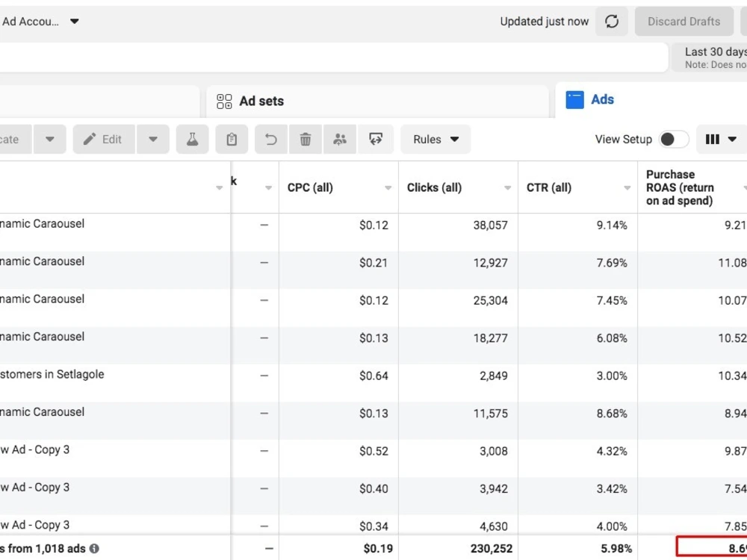The width and height of the screenshot is (747, 560).
Task: Click the Edit button
Action: coord(104,140)
